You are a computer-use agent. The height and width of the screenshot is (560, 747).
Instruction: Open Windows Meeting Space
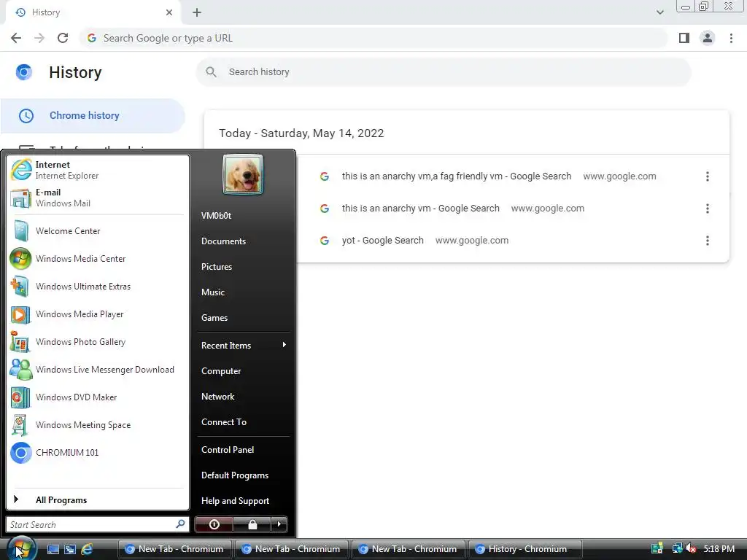pos(98,425)
